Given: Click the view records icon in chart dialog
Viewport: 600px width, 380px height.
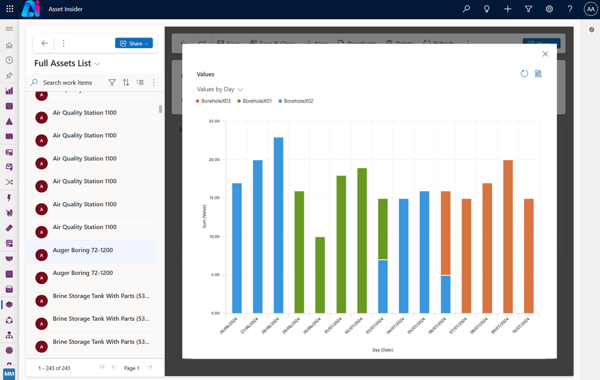Looking at the screenshot, I should [x=538, y=73].
